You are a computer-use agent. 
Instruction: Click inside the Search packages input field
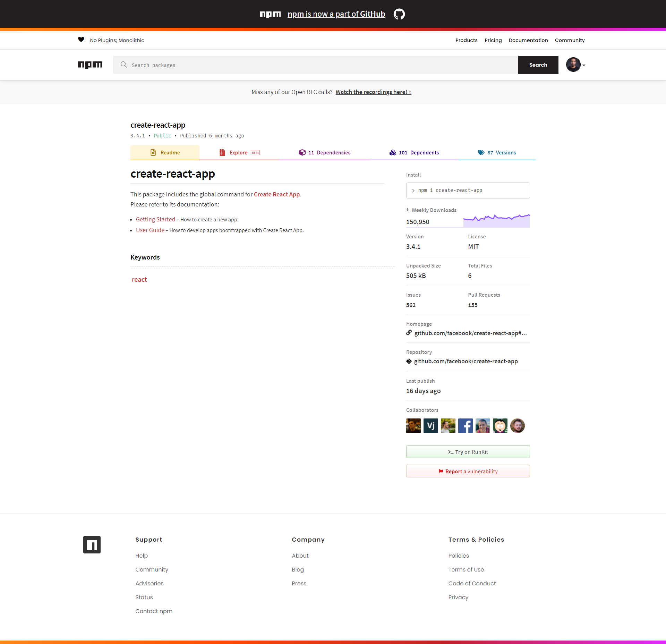tap(312, 65)
